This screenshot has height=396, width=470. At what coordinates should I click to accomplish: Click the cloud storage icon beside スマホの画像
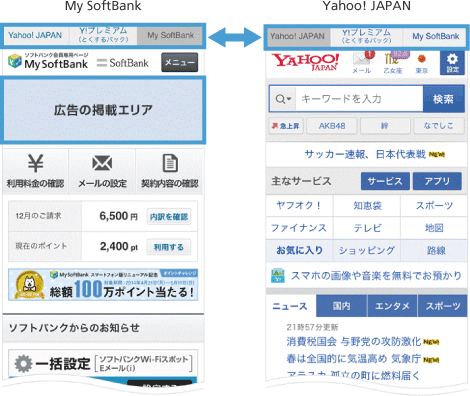tap(278, 276)
